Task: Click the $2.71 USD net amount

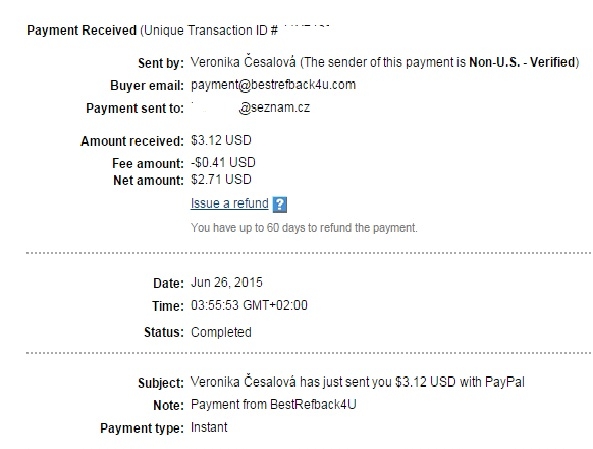Action: tap(221, 179)
